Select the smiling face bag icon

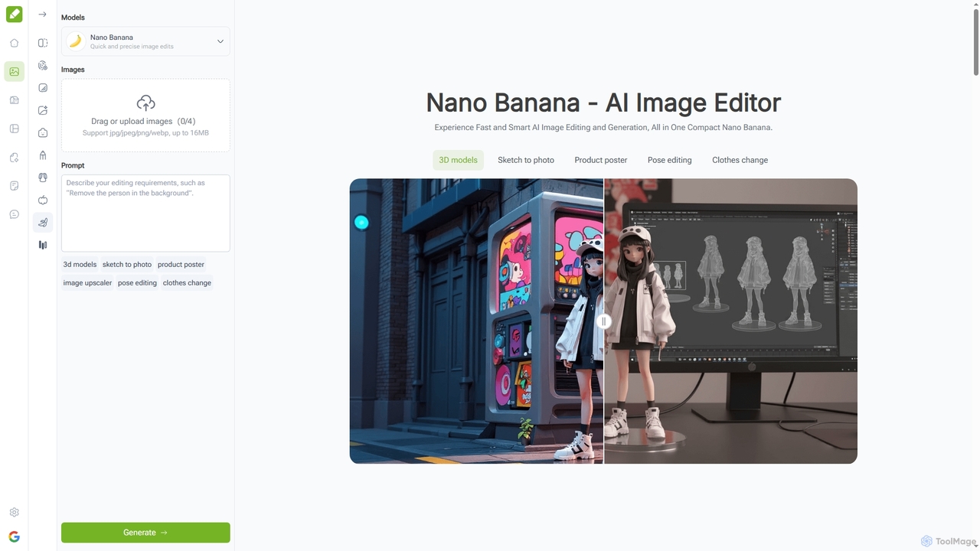(43, 132)
